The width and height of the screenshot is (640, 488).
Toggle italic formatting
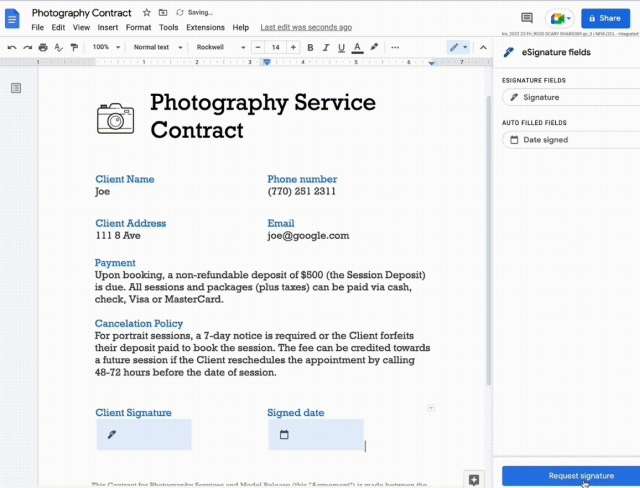coord(326,47)
